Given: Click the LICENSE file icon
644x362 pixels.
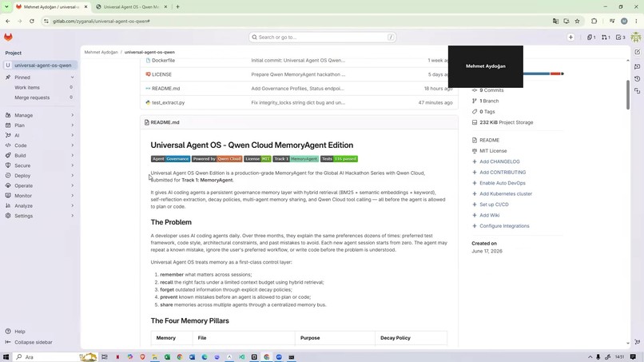Looking at the screenshot, I should (148, 74).
